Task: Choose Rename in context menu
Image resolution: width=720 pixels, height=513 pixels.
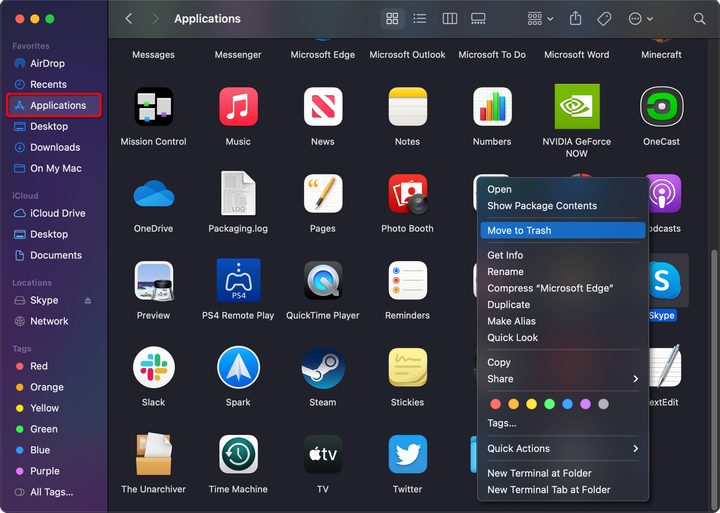Action: [x=562, y=272]
